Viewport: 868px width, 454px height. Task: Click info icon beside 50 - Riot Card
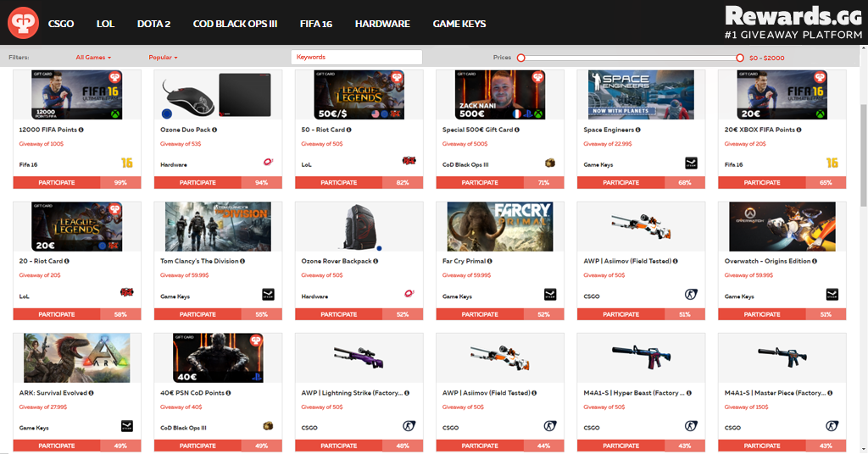pyautogui.click(x=348, y=130)
